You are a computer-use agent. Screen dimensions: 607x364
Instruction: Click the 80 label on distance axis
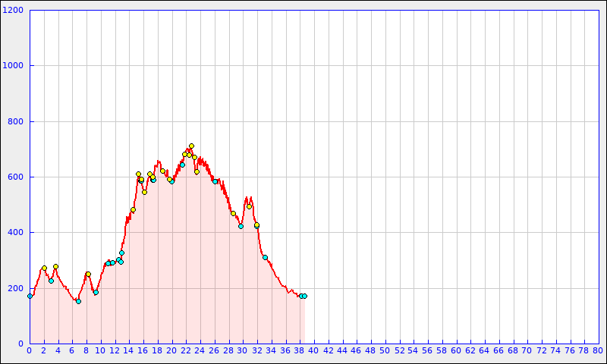coord(598,350)
